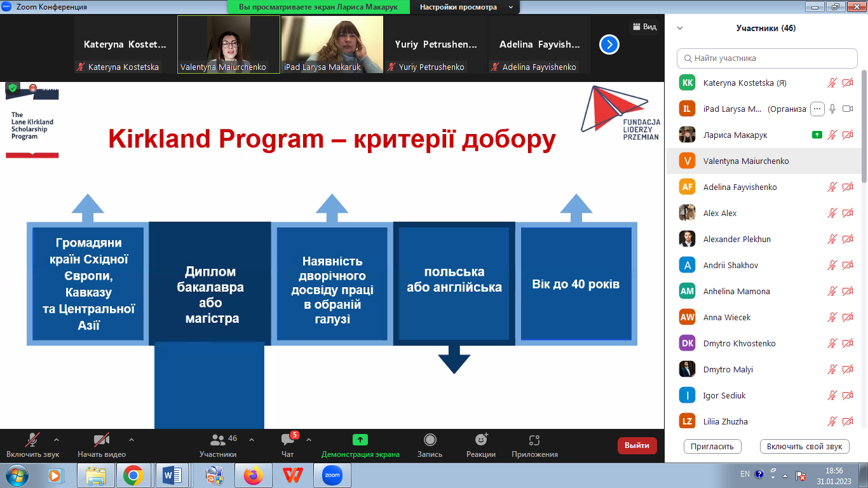The width and height of the screenshot is (868, 488).
Task: Click muted mic icon for Лариса Макарук
Action: (832, 135)
